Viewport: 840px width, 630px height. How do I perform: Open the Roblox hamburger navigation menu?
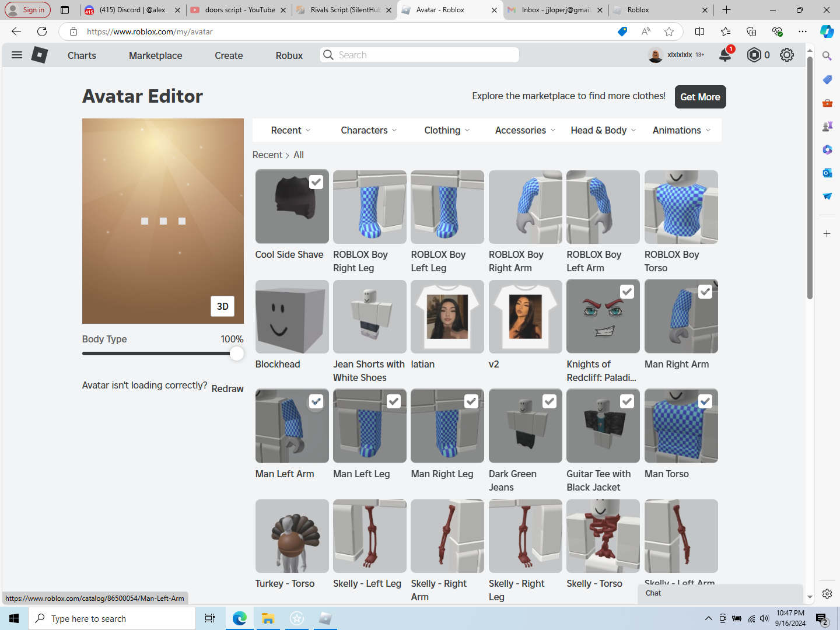[x=17, y=55]
